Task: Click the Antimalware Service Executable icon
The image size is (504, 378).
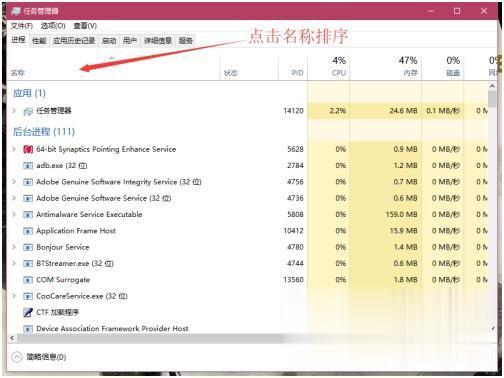Action: 28,215
